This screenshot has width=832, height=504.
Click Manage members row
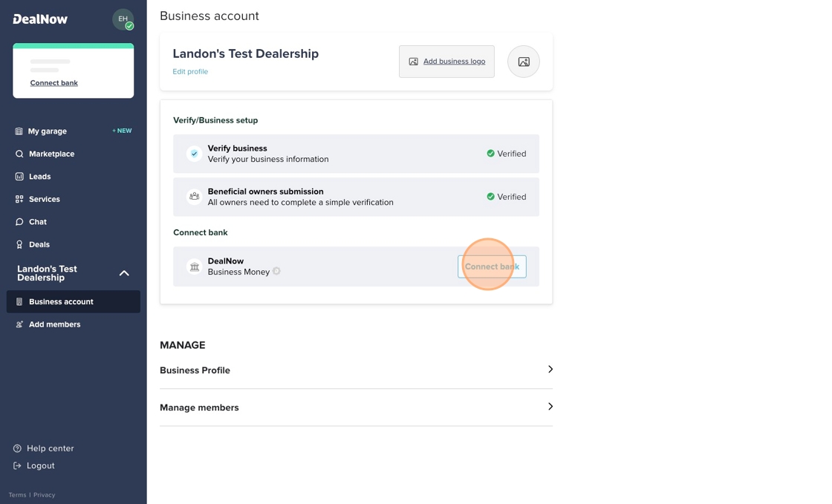click(x=356, y=407)
